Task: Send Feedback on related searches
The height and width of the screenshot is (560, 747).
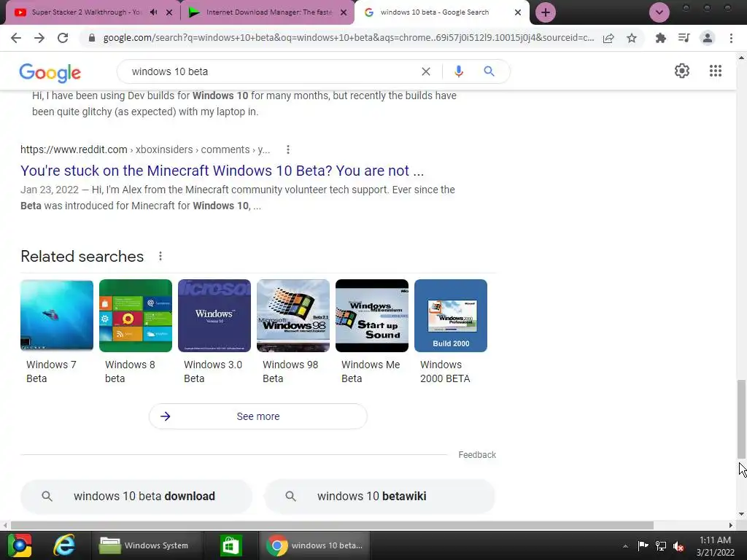Action: (x=477, y=455)
